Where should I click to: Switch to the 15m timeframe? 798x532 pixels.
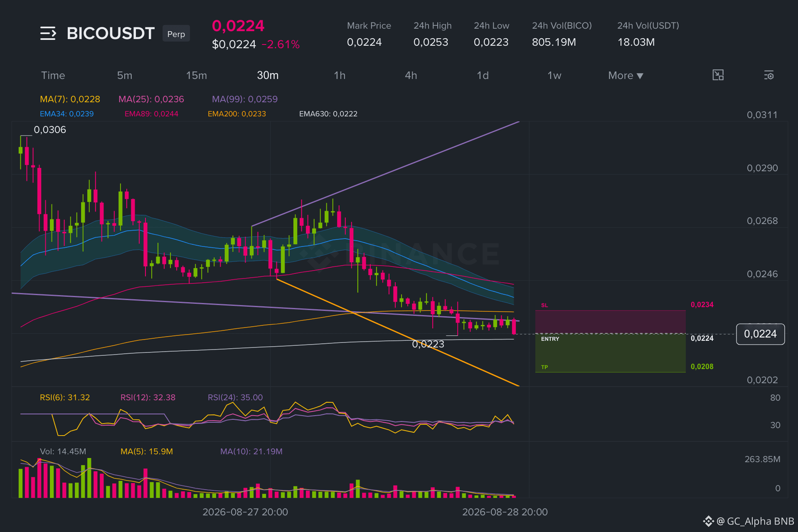point(197,75)
